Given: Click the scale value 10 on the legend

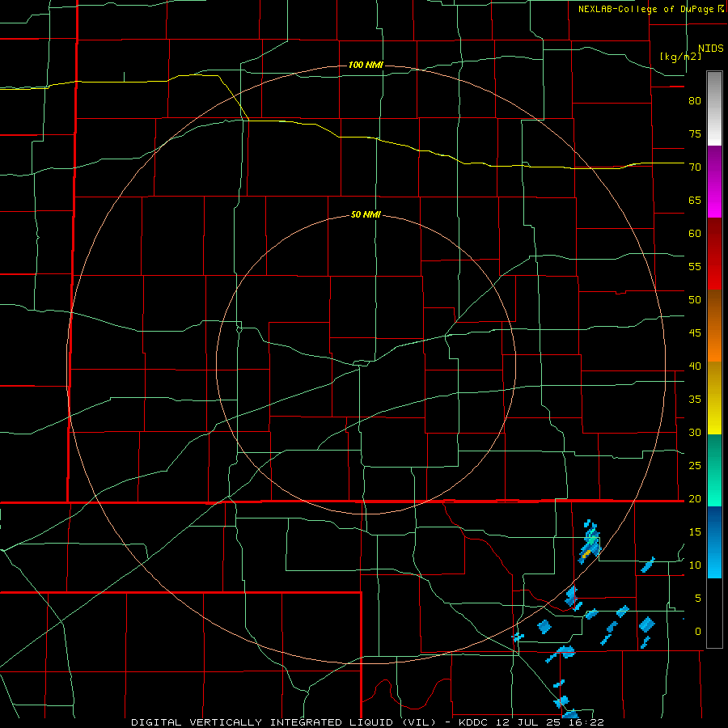Looking at the screenshot, I should pos(695,565).
